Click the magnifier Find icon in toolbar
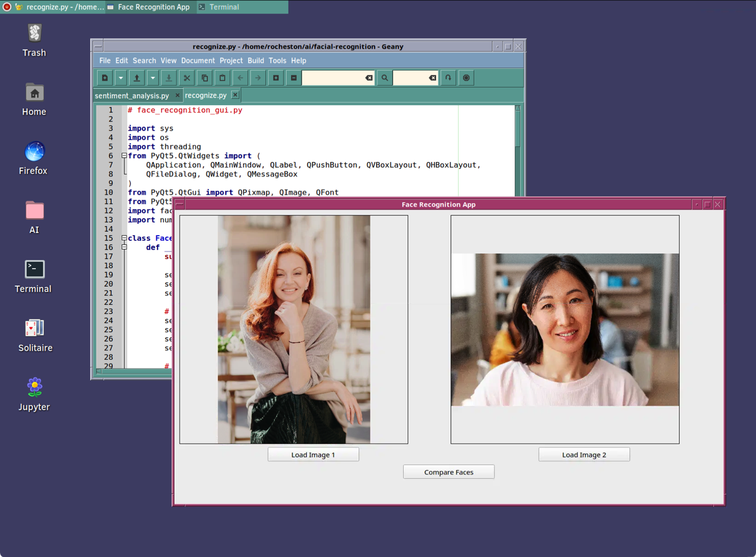This screenshot has height=557, width=756. click(384, 78)
